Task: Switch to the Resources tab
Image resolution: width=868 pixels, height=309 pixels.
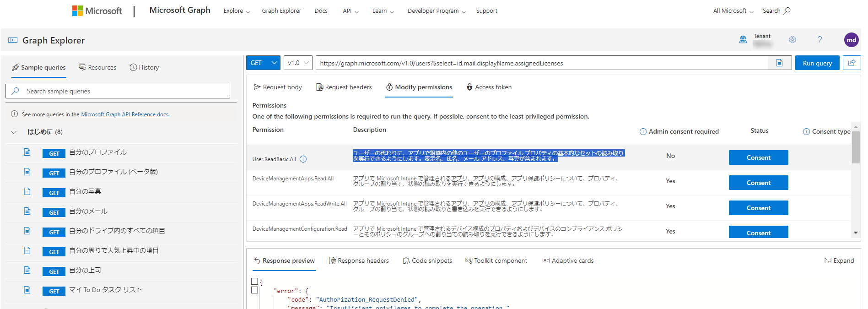Action: (97, 67)
